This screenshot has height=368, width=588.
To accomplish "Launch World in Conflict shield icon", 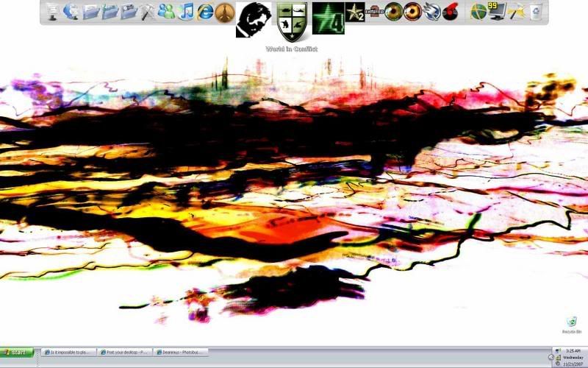I will pyautogui.click(x=292, y=22).
